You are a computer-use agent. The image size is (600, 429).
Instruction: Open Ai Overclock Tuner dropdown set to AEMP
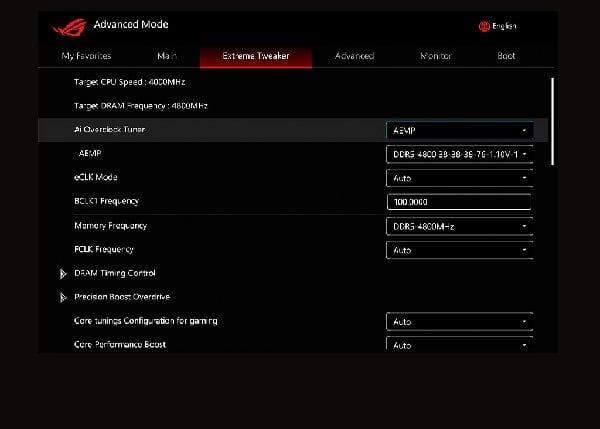pyautogui.click(x=460, y=130)
